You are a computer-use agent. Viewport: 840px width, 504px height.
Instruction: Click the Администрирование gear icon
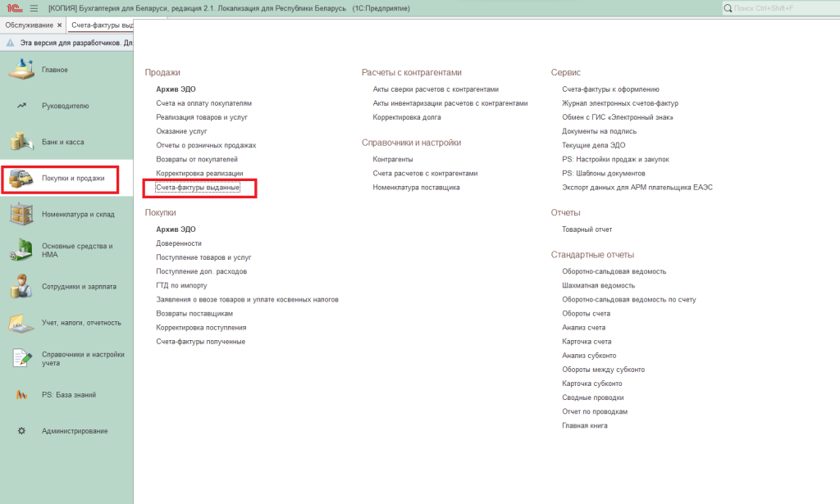tap(21, 431)
